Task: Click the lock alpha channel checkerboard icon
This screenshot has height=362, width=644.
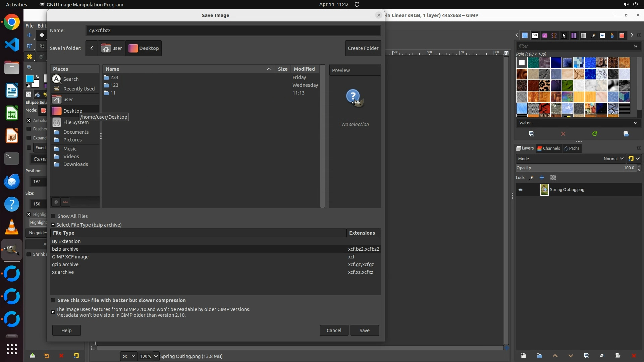Action: coord(553,178)
